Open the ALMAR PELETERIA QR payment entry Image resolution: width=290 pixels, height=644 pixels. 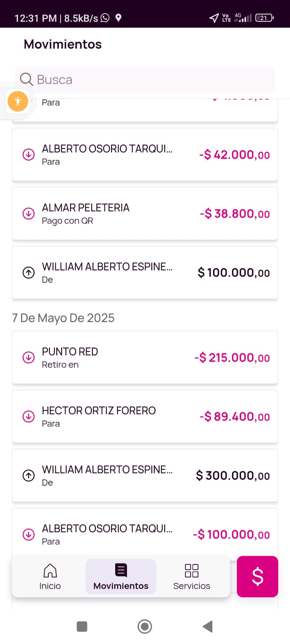145,213
